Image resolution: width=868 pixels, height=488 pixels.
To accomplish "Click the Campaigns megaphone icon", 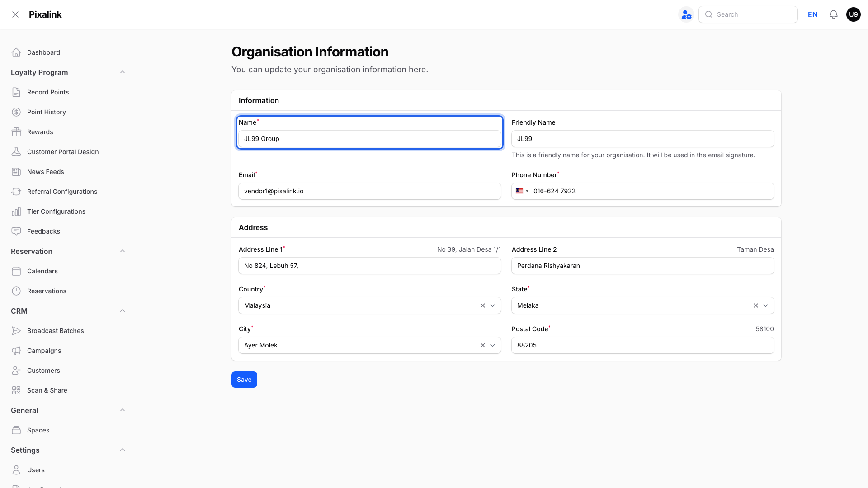I will [16, 351].
